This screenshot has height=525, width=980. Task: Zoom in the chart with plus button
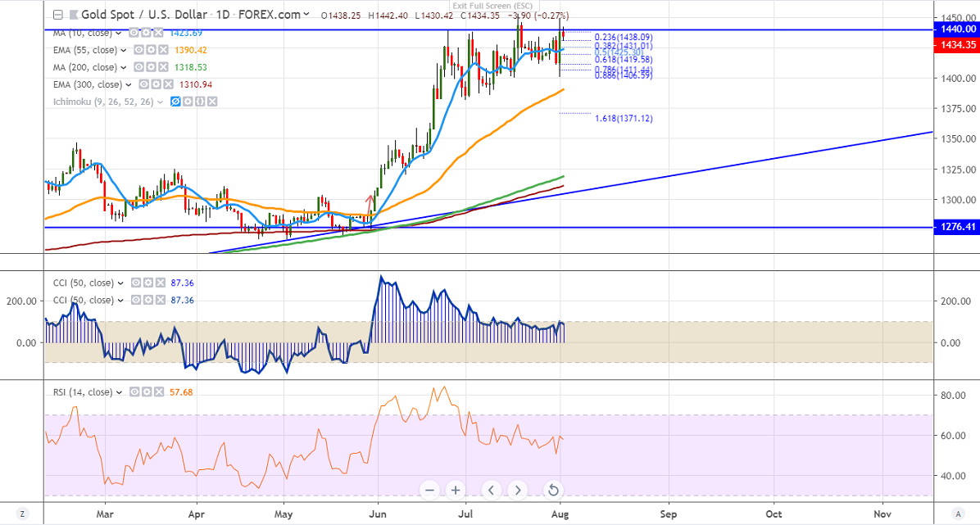coord(456,490)
